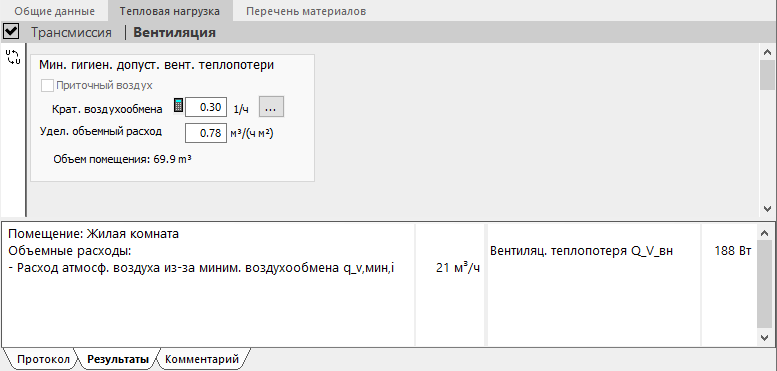This screenshot has width=777, height=371.
Task: Toggle the checkbox next to Трансмиссия
Action: [x=11, y=32]
